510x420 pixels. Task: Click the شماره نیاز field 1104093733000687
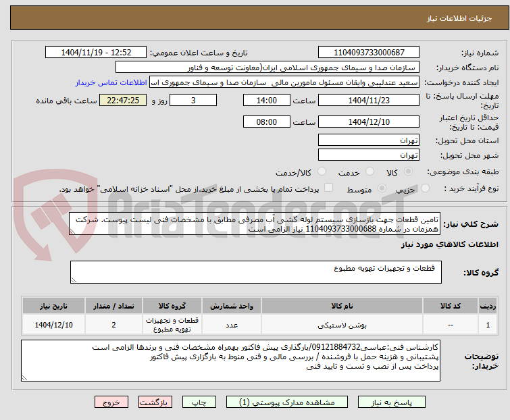click(x=369, y=53)
